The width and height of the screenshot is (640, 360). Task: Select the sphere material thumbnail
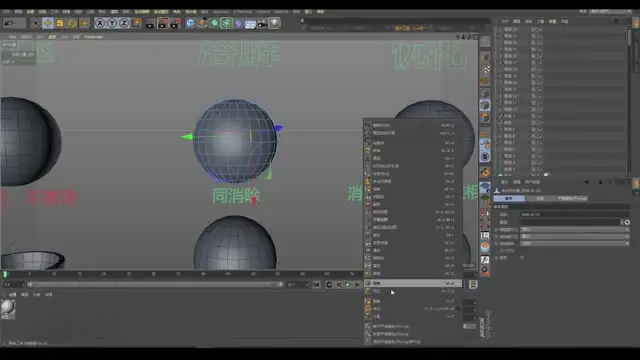click(8, 308)
